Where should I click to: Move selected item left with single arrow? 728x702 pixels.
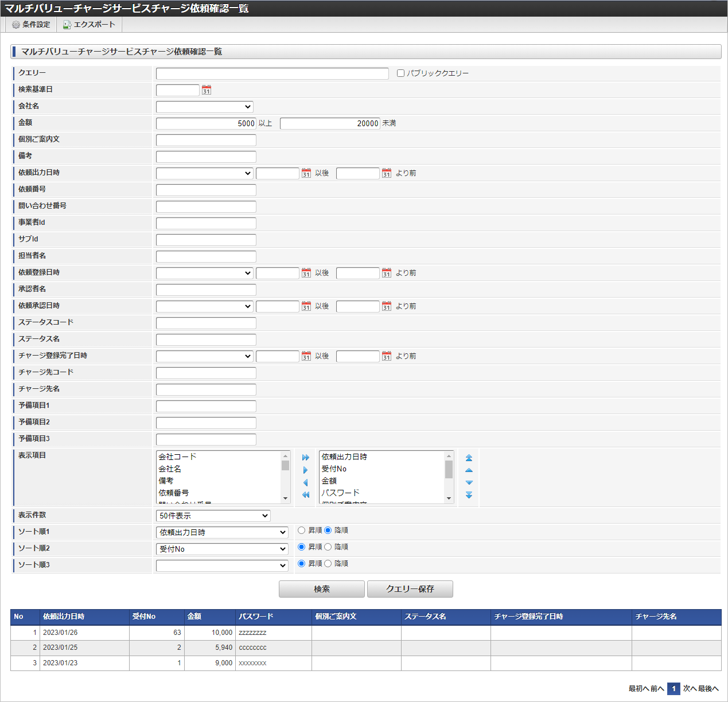click(306, 483)
